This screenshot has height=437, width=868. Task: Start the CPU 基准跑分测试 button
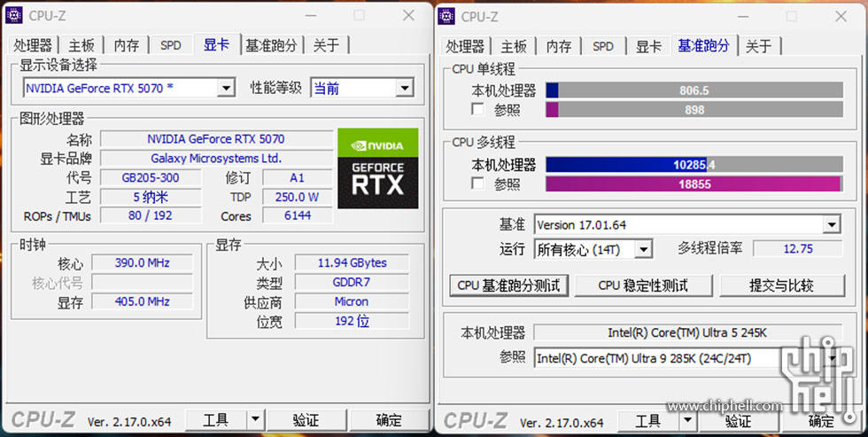508,285
